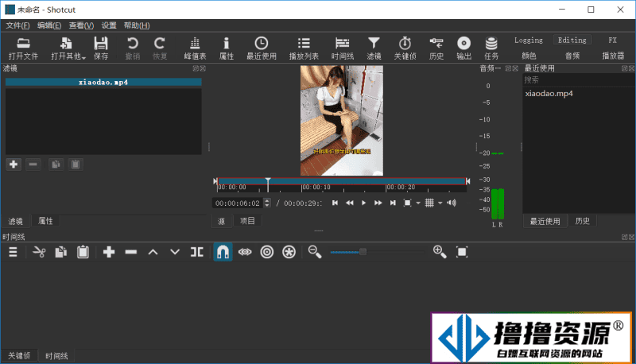This screenshot has width=636, height=364.
Task: Fast forward playback
Action: click(378, 203)
